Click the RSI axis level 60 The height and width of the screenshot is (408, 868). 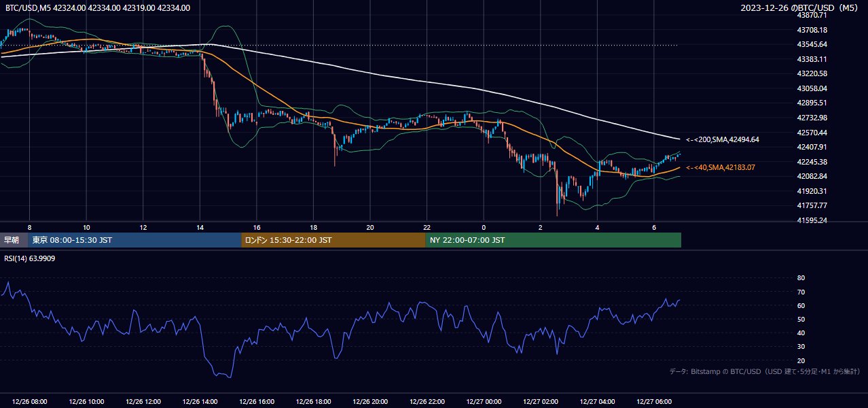coord(801,305)
